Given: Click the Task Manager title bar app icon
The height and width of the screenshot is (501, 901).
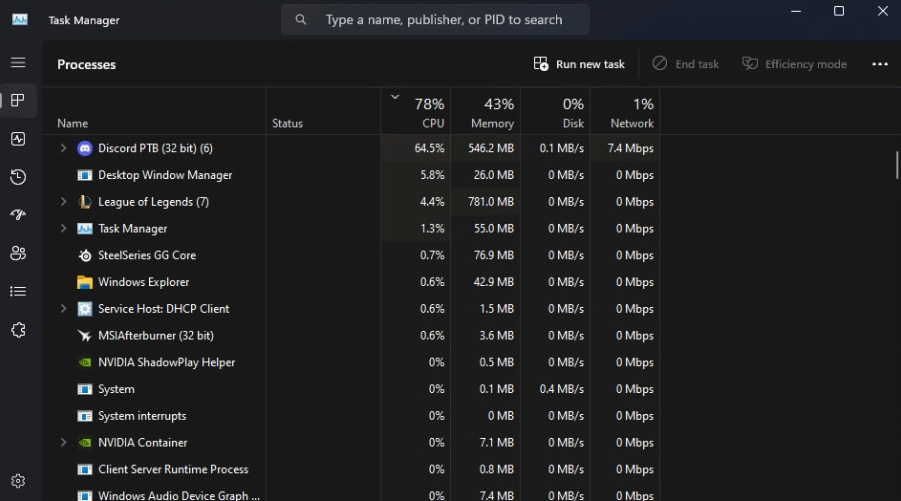Looking at the screenshot, I should point(20,20).
